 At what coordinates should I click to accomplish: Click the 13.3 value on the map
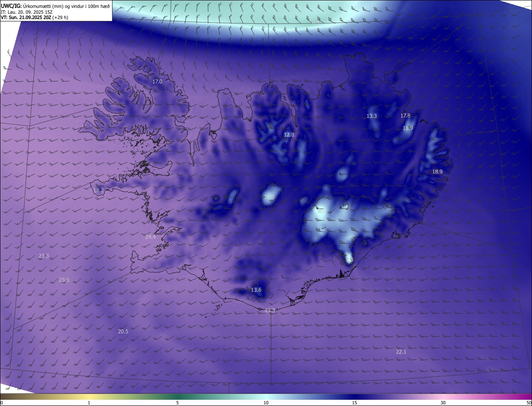pyautogui.click(x=372, y=116)
